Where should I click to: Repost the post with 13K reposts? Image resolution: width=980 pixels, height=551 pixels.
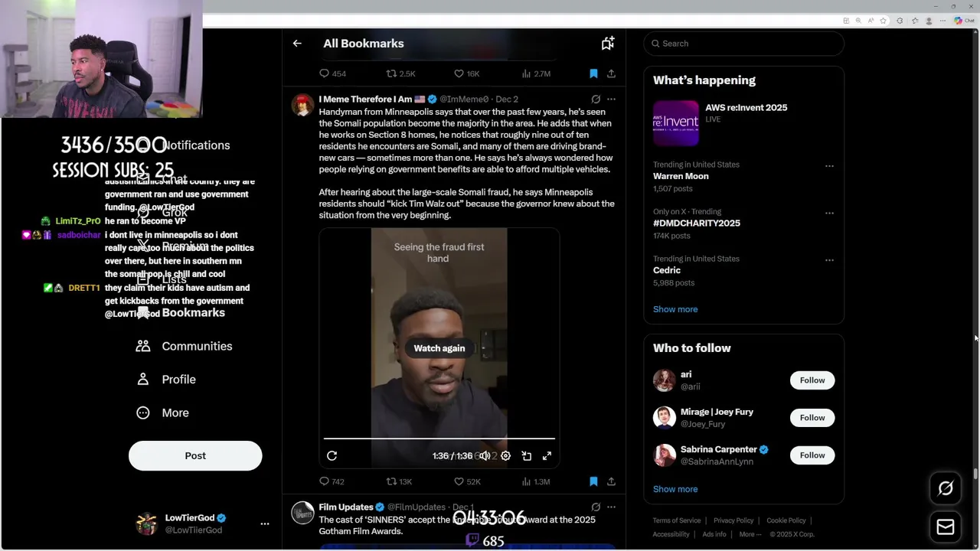(x=399, y=481)
